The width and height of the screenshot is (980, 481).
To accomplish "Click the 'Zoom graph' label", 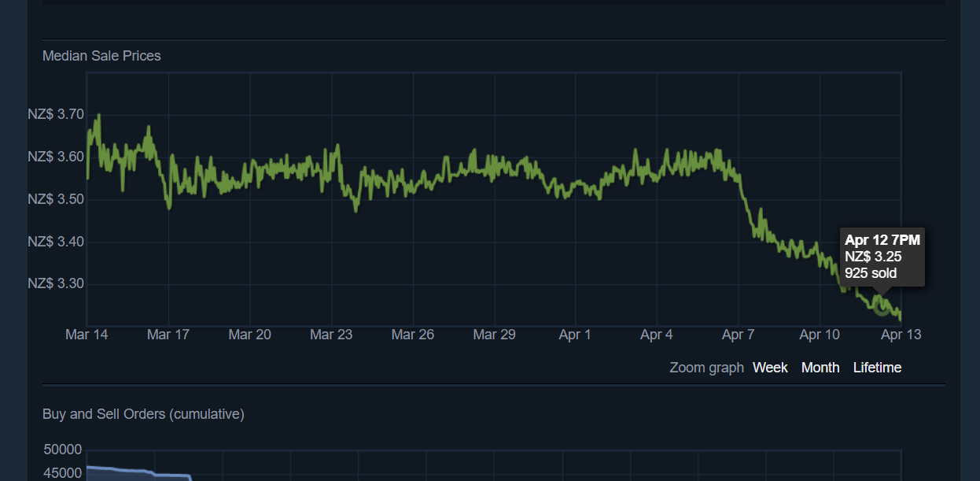I will pos(706,368).
